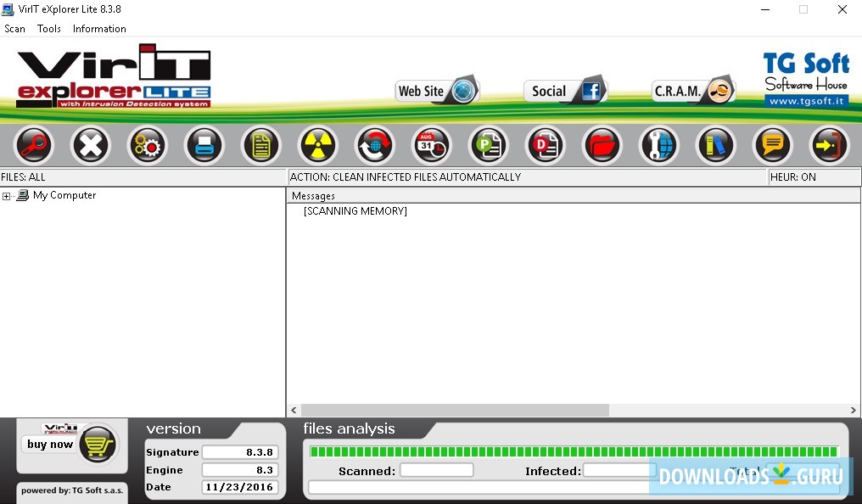Viewport: 862px width, 504px height.
Task: Open the Scan menu
Action: coord(14,29)
